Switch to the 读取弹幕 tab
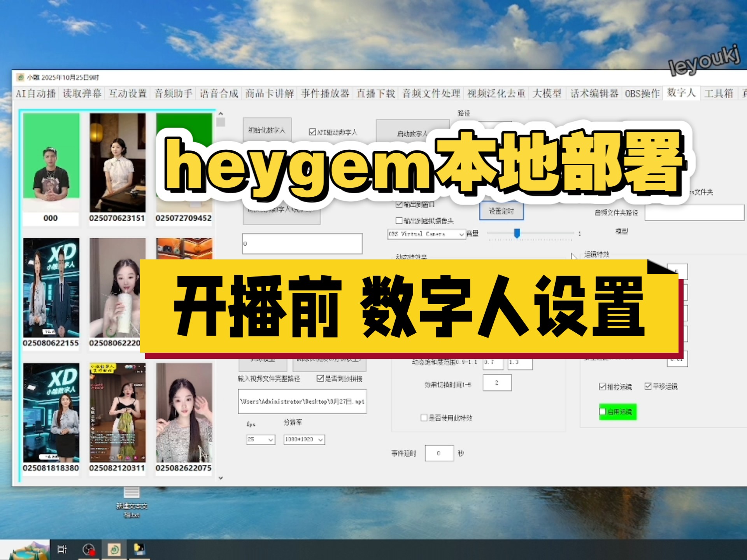Image resolution: width=747 pixels, height=560 pixels. (82, 94)
